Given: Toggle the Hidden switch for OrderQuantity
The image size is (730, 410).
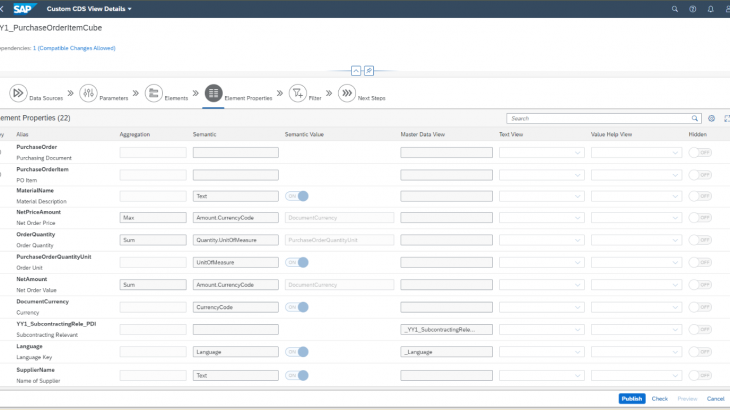Looking at the screenshot, I should coord(700,240).
